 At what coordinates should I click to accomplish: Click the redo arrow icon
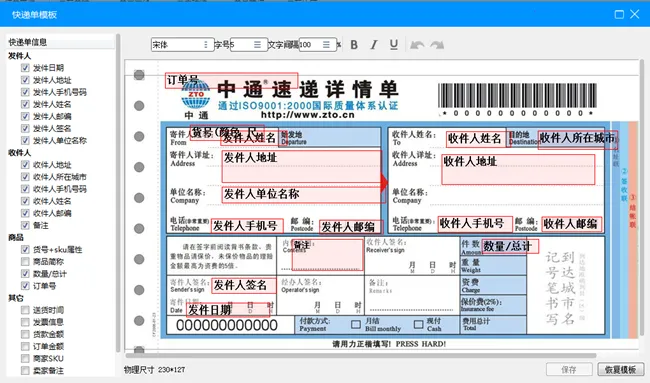click(437, 45)
